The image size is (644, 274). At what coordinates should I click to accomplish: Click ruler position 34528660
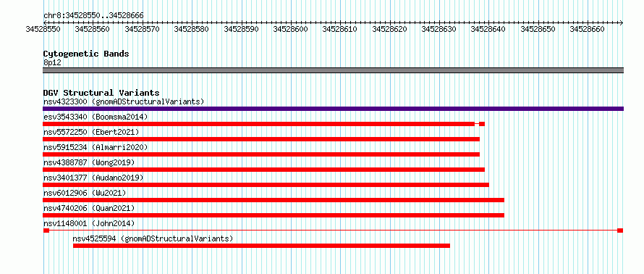click(x=588, y=29)
